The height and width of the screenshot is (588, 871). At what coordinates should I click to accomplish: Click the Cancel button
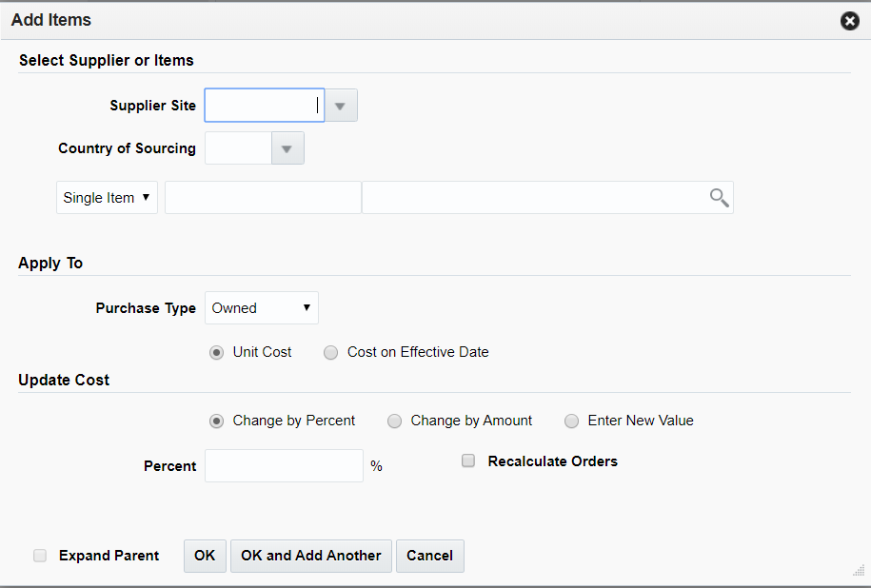click(x=429, y=556)
